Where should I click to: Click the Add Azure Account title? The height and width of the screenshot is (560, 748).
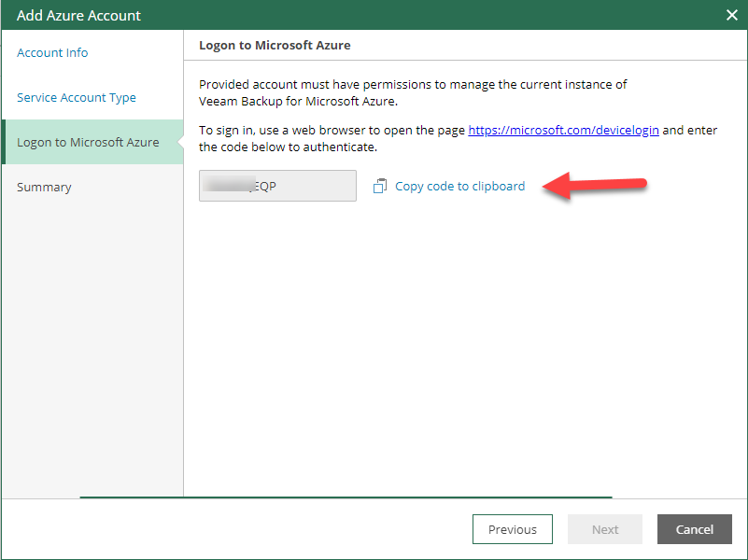[78, 15]
